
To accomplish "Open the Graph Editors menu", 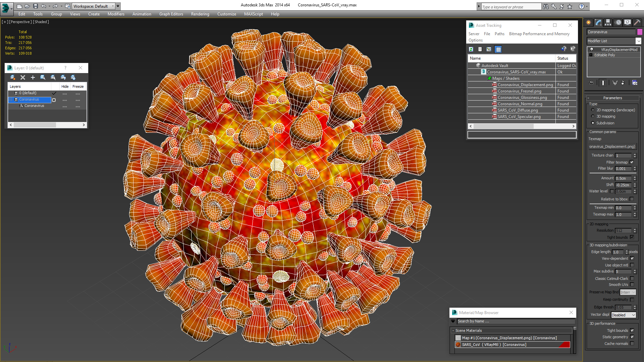I will click(171, 14).
